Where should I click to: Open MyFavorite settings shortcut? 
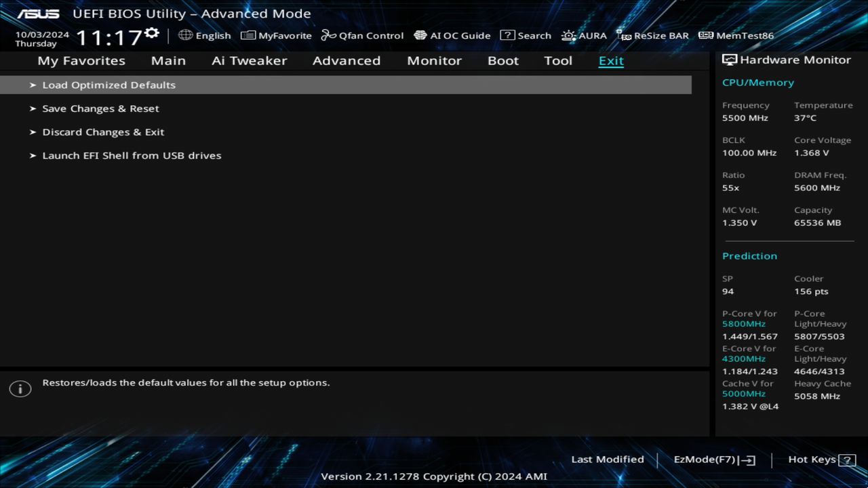coord(276,35)
